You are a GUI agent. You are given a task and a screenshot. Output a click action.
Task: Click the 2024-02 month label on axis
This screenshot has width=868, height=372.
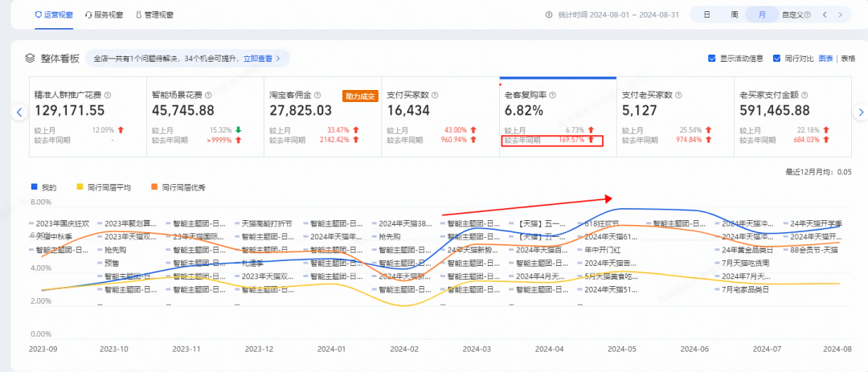click(x=403, y=350)
